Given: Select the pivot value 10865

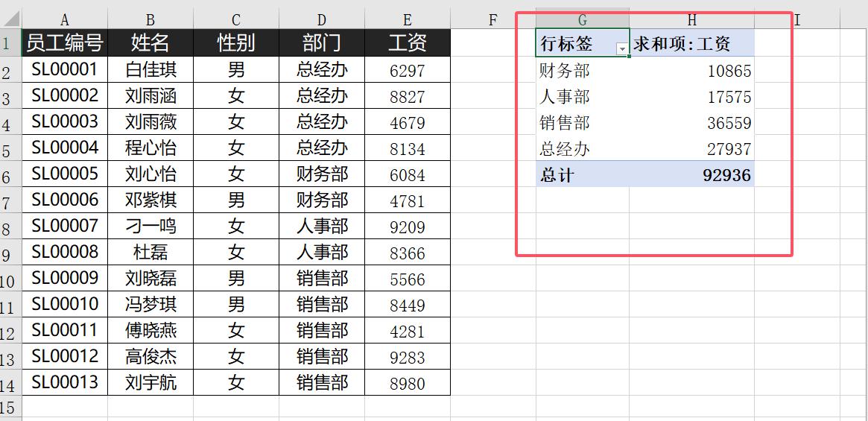Looking at the screenshot, I should pyautogui.click(x=691, y=70).
